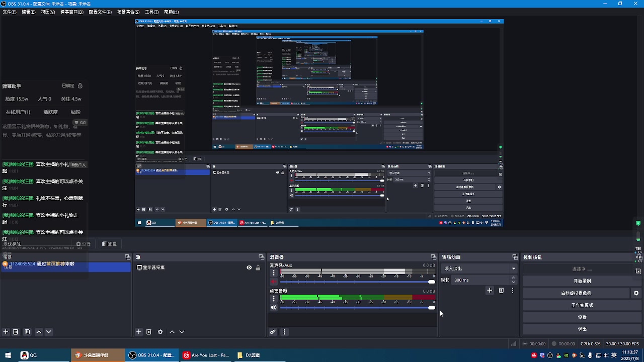Unmute the 麦克风/Aux channel

(274, 282)
